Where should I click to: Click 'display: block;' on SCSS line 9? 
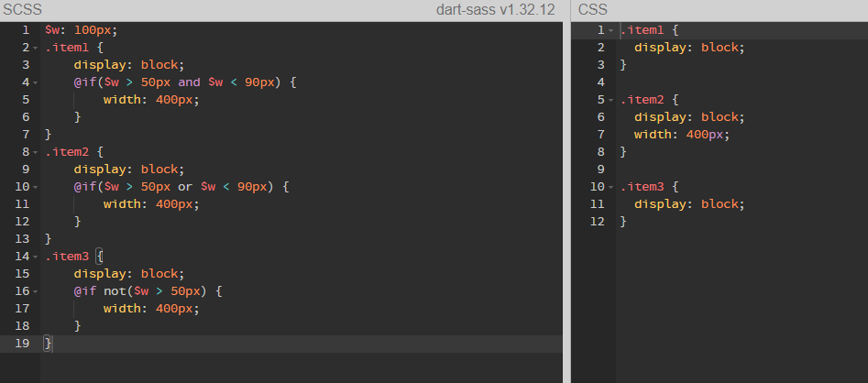pyautogui.click(x=129, y=170)
